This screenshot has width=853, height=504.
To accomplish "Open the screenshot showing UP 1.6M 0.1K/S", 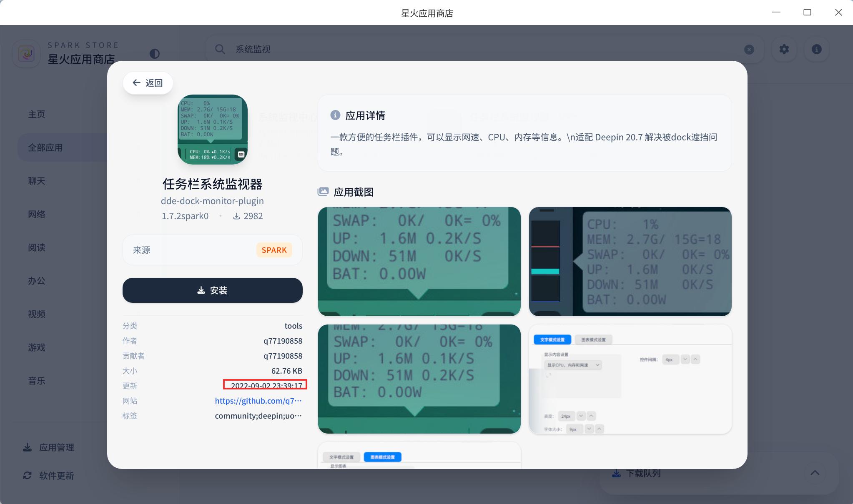I will [x=419, y=379].
